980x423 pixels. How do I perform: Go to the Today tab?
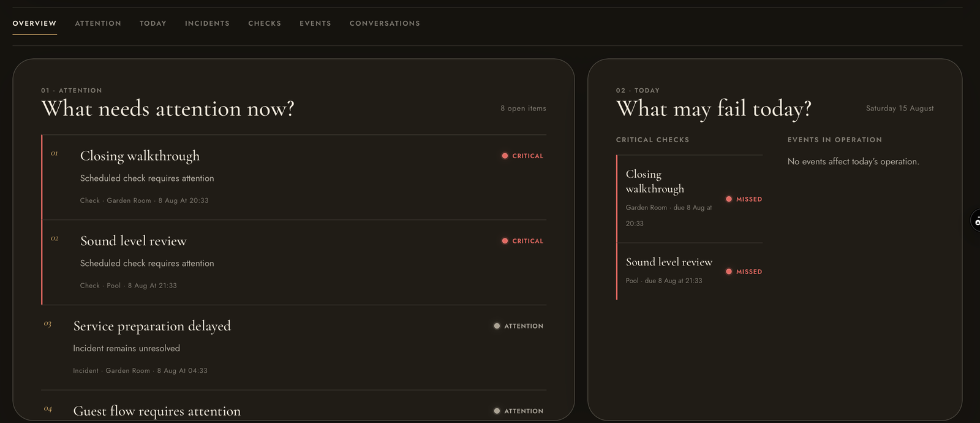pyautogui.click(x=153, y=23)
